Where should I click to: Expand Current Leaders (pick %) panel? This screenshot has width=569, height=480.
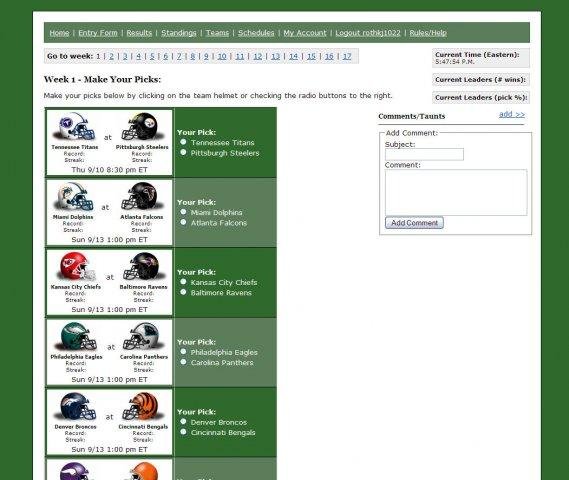click(481, 98)
